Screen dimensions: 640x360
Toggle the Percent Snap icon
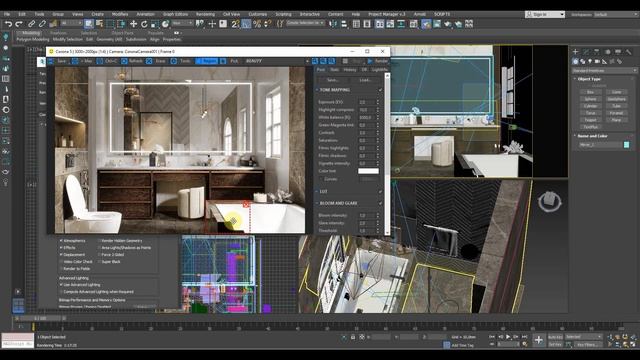(x=257, y=24)
